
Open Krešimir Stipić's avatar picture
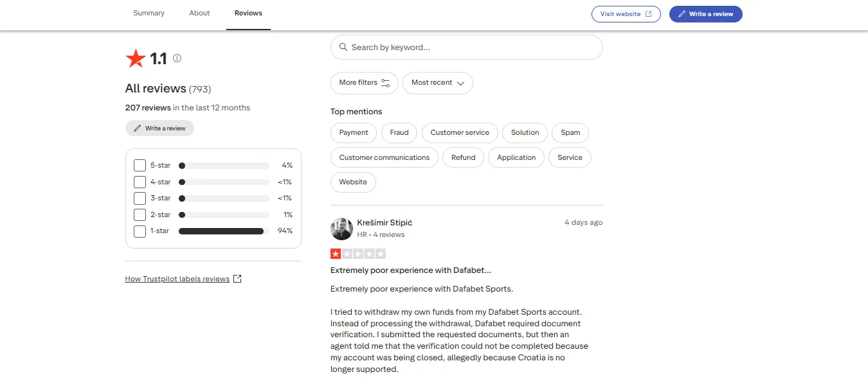pos(341,229)
